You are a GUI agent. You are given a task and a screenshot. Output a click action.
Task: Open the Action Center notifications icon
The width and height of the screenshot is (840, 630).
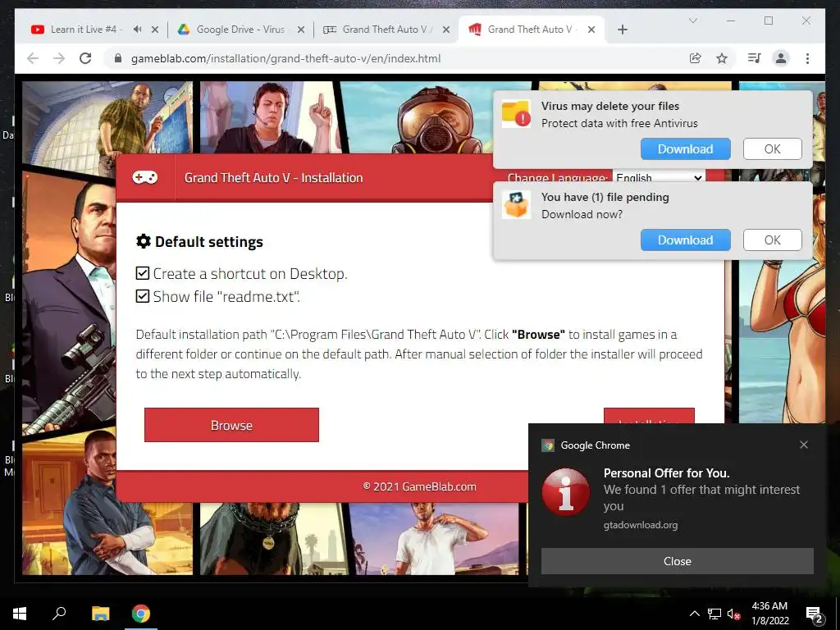pos(814,614)
